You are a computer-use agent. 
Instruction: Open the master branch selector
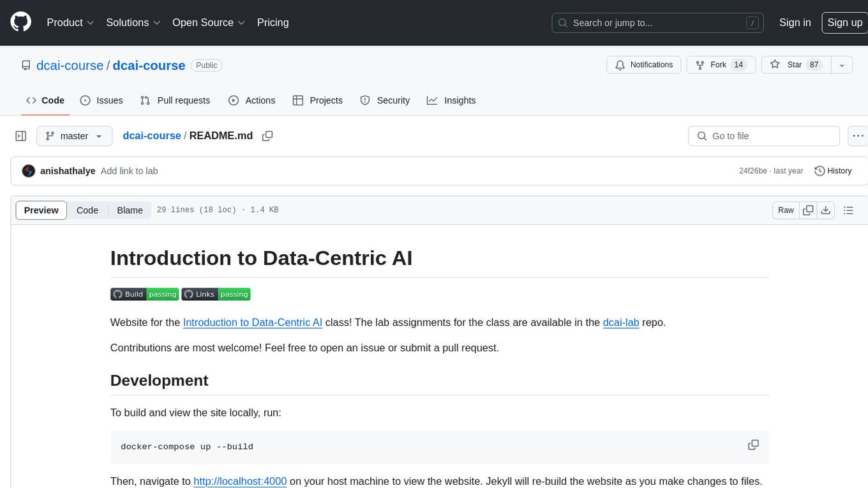coord(74,136)
